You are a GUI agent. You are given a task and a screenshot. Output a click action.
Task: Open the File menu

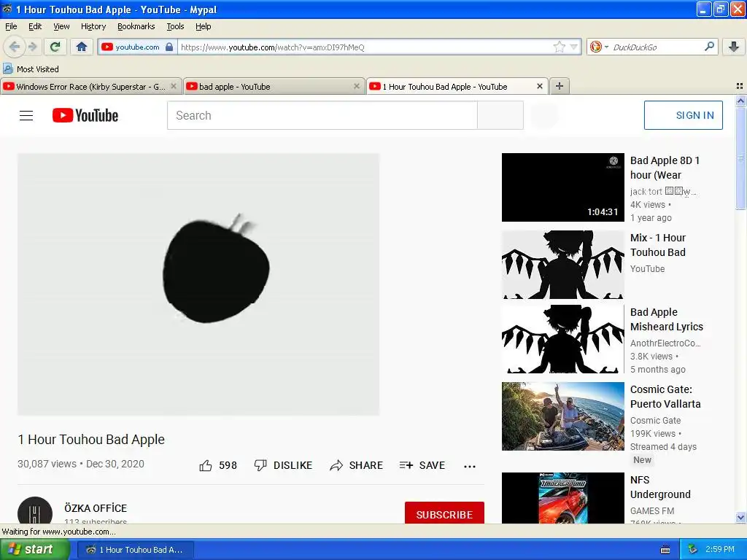point(11,26)
